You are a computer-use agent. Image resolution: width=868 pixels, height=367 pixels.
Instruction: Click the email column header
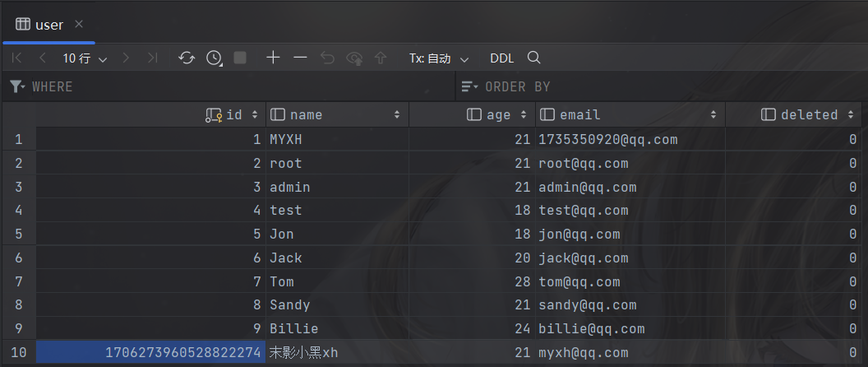(630, 114)
